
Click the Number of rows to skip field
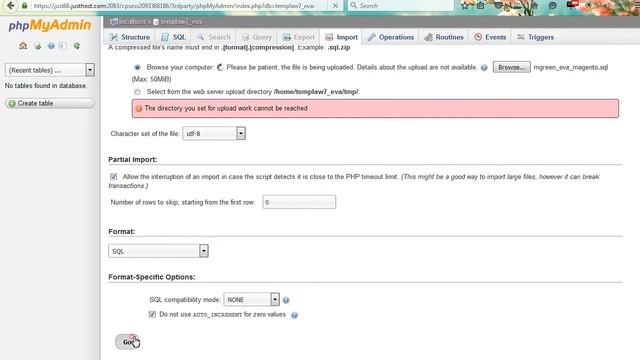[299, 202]
